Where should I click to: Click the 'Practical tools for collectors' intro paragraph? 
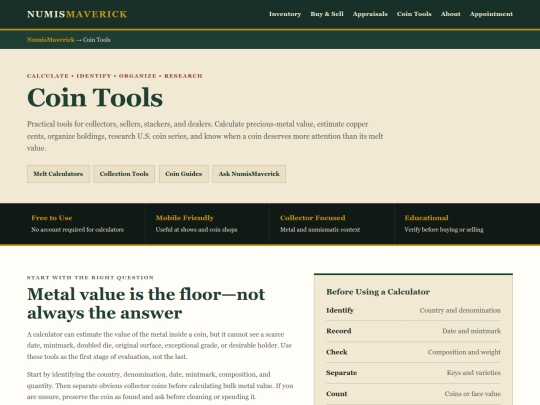[205, 136]
